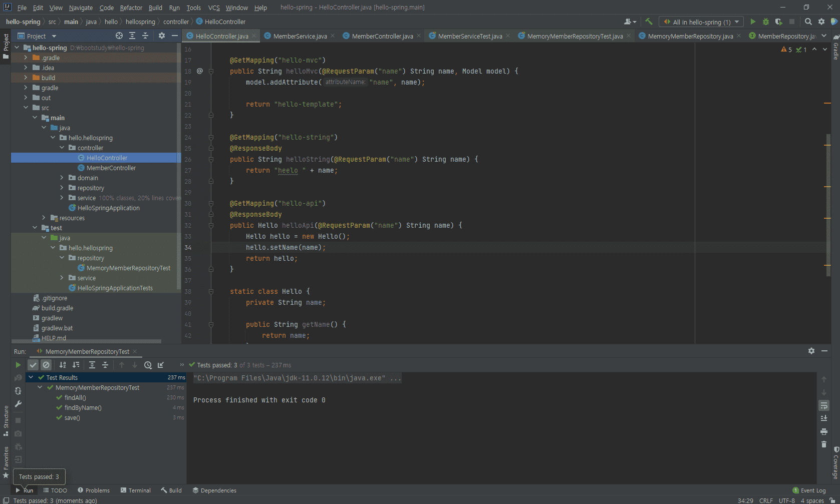840x504 pixels.
Task: Toggle scroll to end in console sidebar
Action: [x=824, y=418]
